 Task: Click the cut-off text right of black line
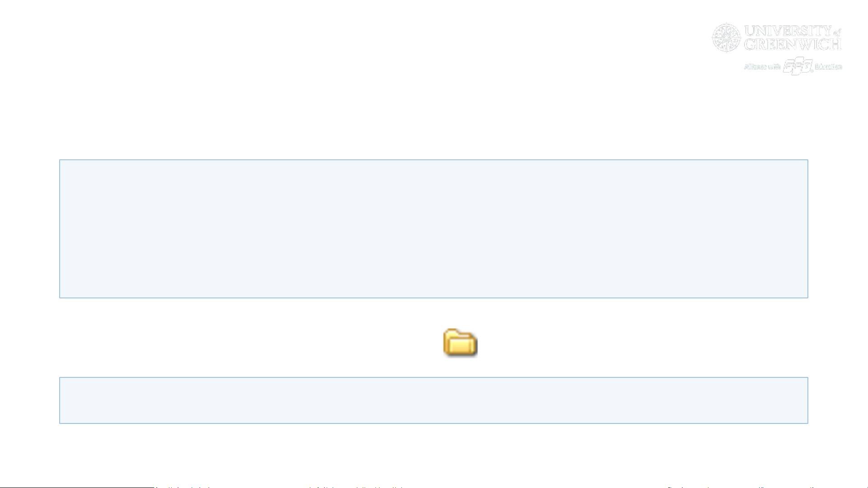click(x=183, y=487)
